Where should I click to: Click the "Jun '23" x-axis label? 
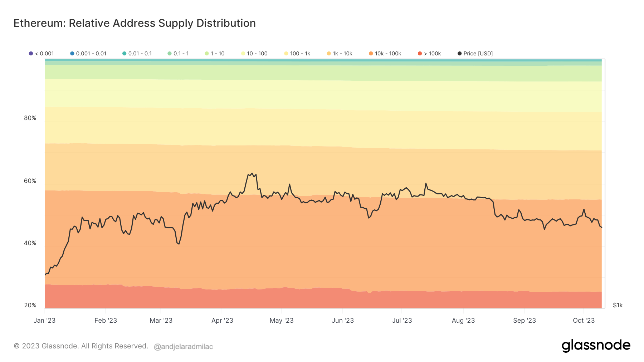click(x=343, y=321)
